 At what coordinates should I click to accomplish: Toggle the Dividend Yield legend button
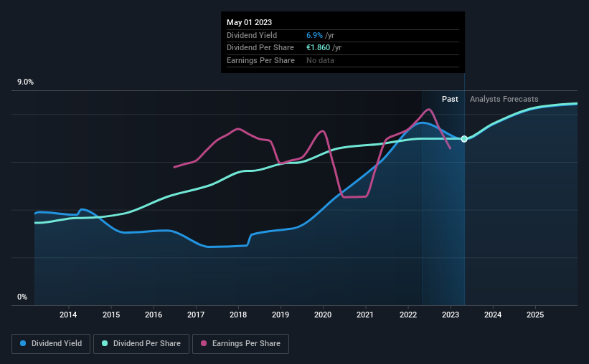coord(51,344)
